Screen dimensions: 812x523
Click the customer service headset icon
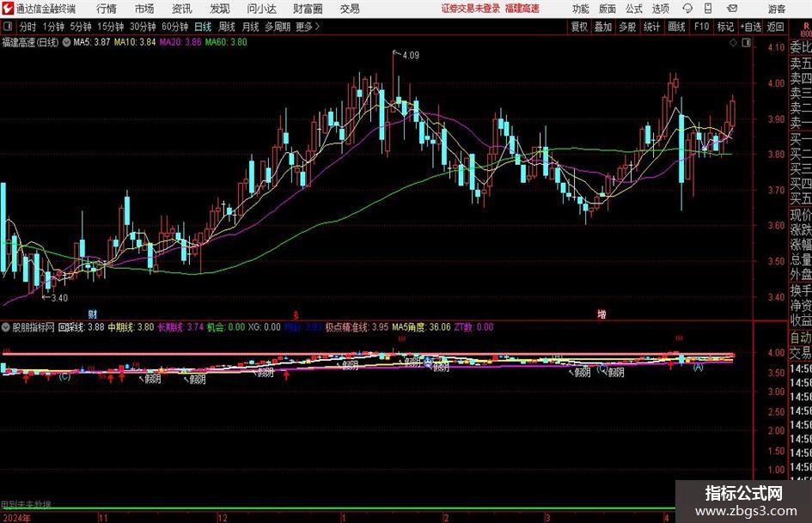[x=687, y=9]
